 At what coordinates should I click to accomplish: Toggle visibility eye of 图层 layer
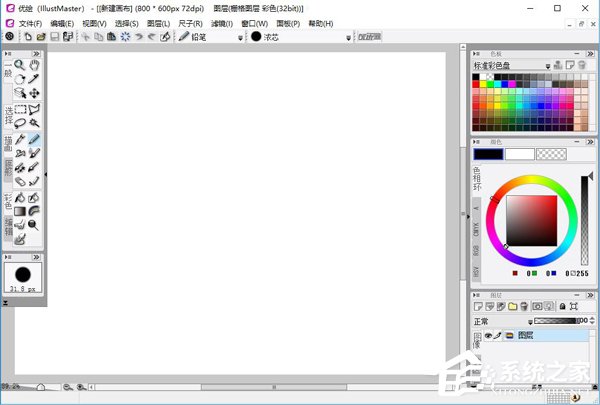488,336
